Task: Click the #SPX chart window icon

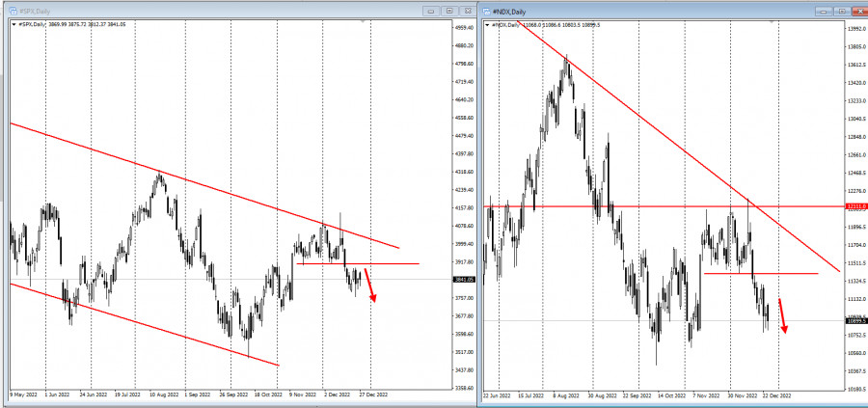Action: (14, 11)
